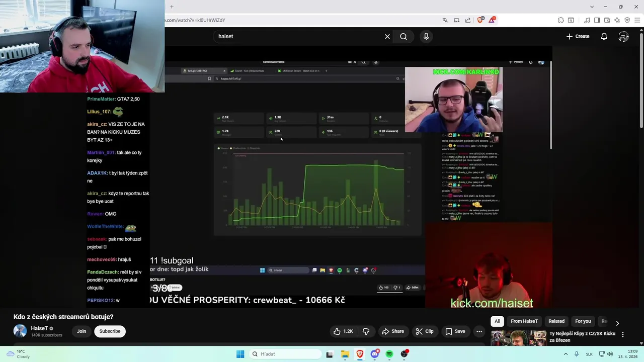This screenshot has height=362, width=644.
Task: Open Discord from the taskbar
Action: click(375, 354)
